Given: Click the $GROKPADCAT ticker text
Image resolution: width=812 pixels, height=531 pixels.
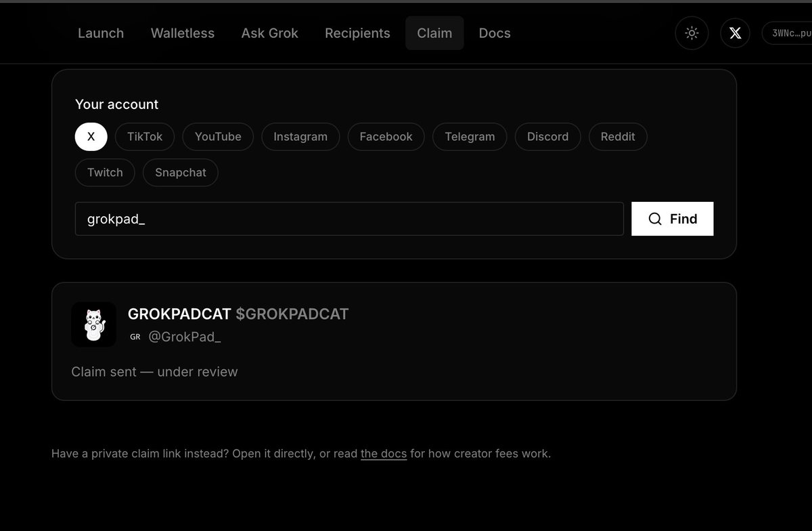Looking at the screenshot, I should click(x=292, y=314).
